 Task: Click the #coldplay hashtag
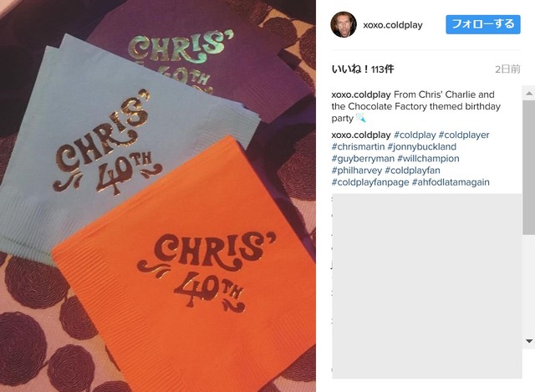click(415, 135)
